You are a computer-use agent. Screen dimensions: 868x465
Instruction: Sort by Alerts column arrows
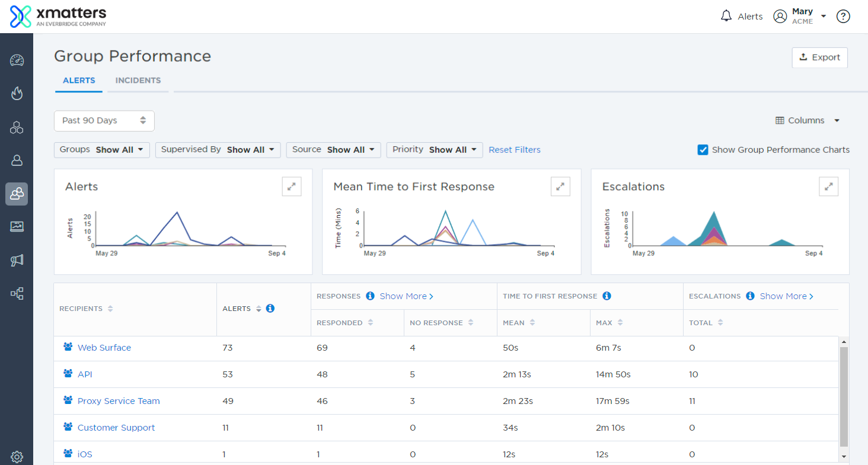[259, 309]
